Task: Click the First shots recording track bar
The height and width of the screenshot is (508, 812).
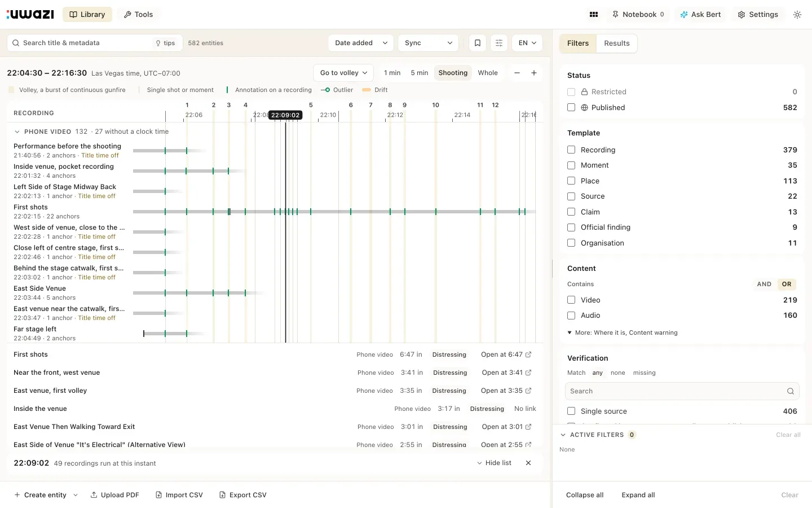Action: coord(334,212)
